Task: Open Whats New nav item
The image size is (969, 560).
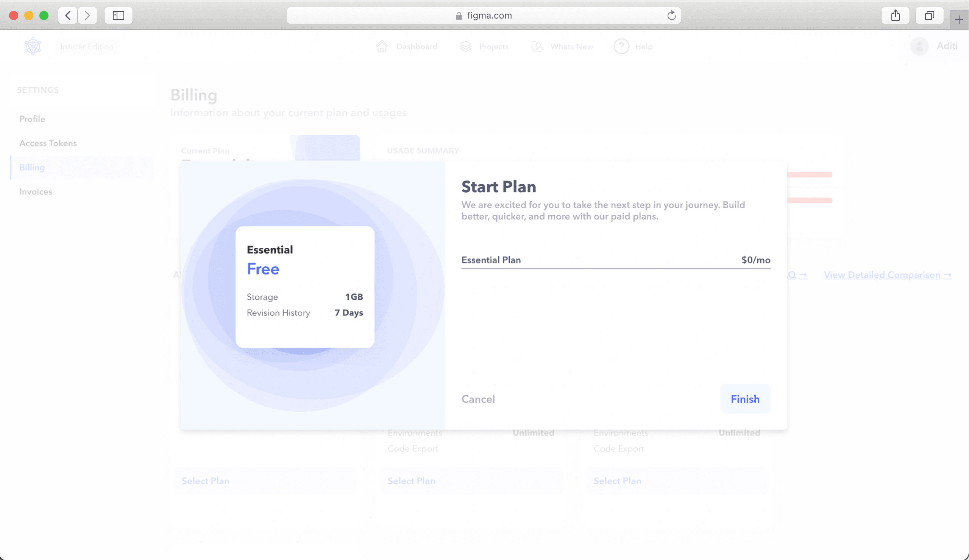Action: (x=571, y=47)
